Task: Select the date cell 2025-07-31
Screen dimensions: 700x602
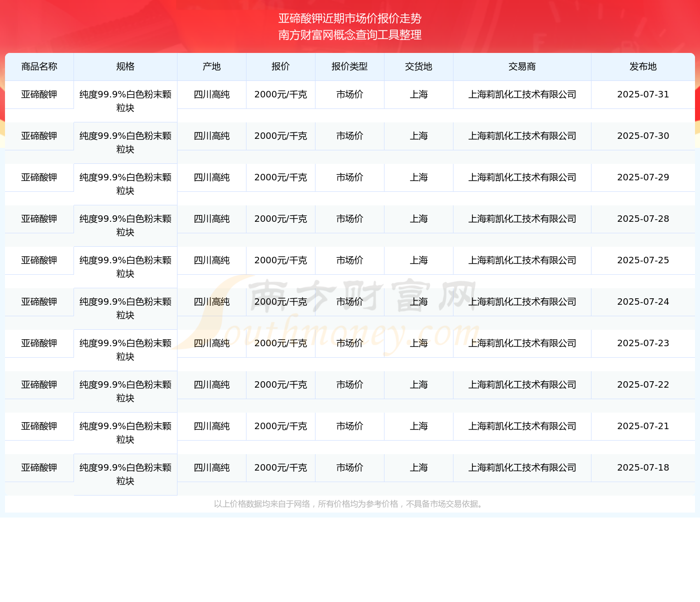Action: 643,94
